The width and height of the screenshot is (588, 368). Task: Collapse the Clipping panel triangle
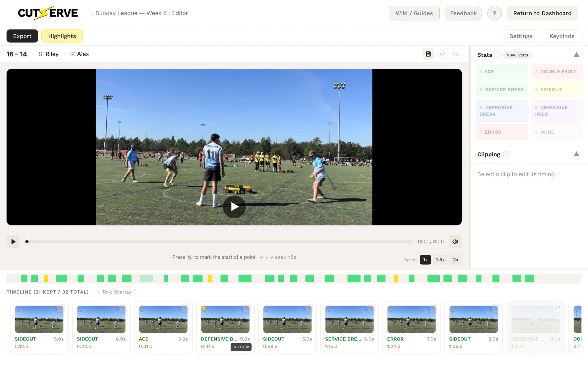click(576, 154)
